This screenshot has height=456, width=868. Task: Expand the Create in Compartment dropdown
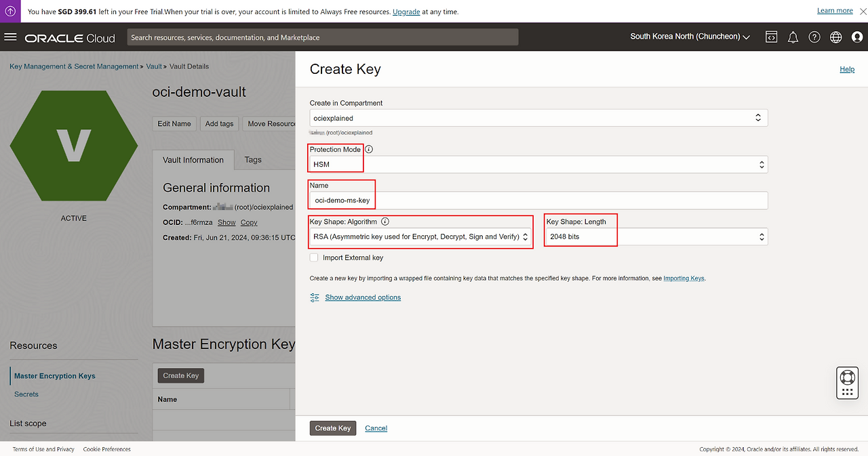click(x=538, y=118)
